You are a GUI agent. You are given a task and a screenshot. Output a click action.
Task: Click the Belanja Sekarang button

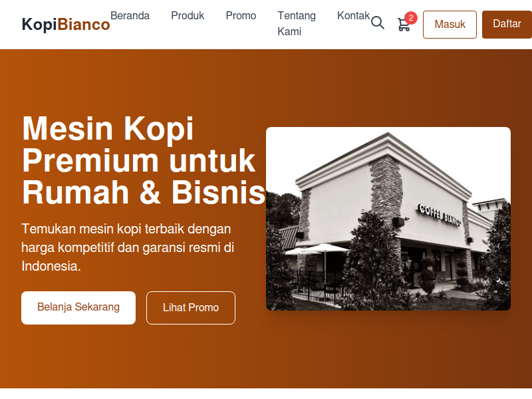(78, 308)
